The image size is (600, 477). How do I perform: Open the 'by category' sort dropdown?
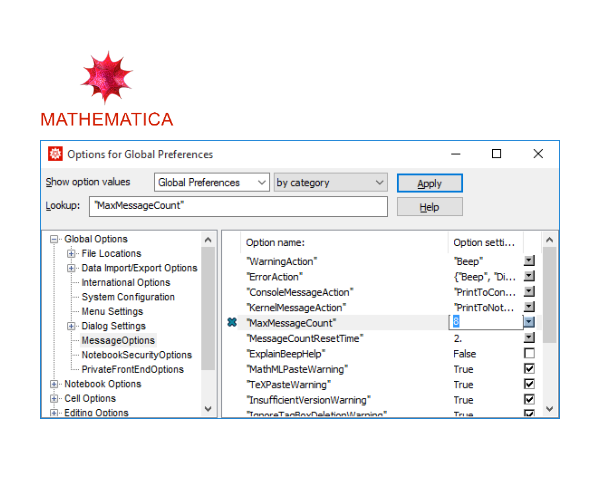331,182
